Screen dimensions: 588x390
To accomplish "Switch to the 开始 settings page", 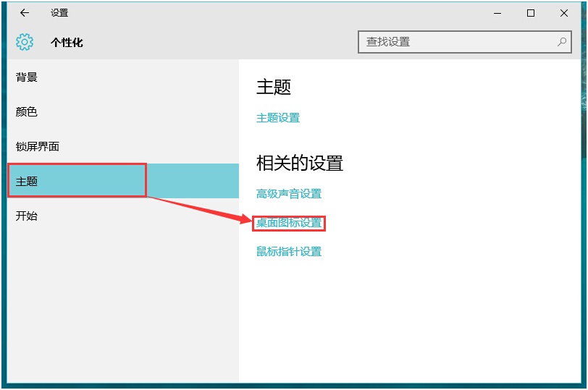I will (x=27, y=216).
